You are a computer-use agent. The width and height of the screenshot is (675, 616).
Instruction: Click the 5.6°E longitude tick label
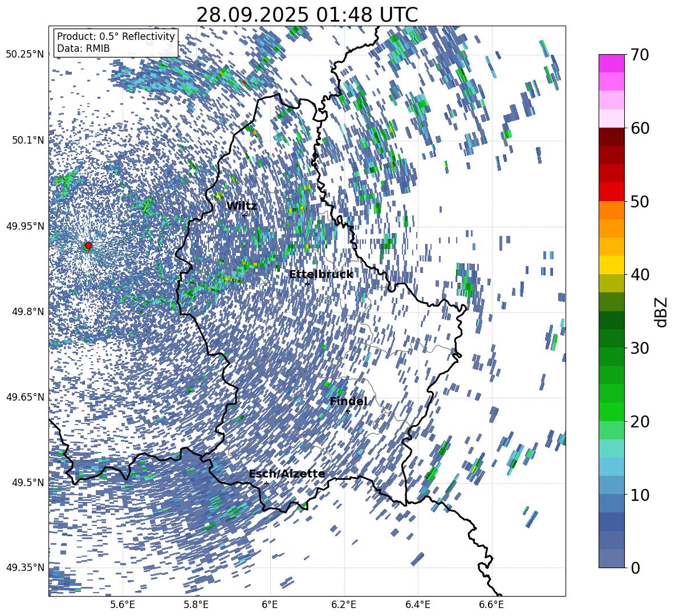tap(123, 605)
